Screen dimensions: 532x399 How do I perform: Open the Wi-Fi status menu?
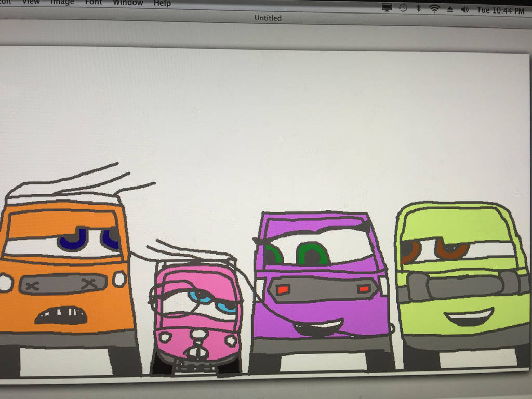(434, 9)
